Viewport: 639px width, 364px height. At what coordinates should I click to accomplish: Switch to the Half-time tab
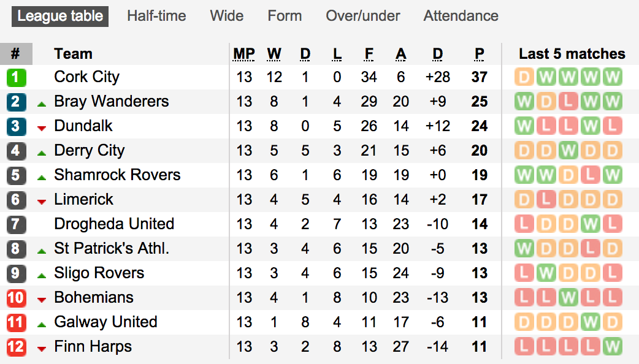pos(156,16)
